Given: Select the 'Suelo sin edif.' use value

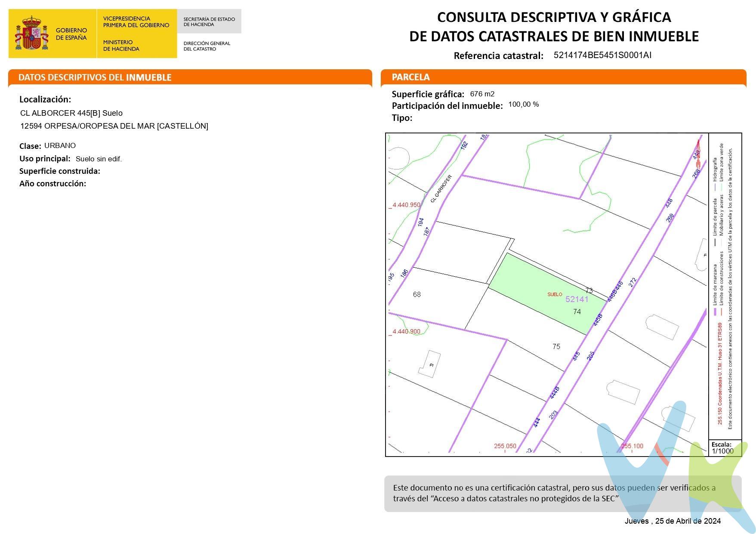Looking at the screenshot, I should pos(99,159).
